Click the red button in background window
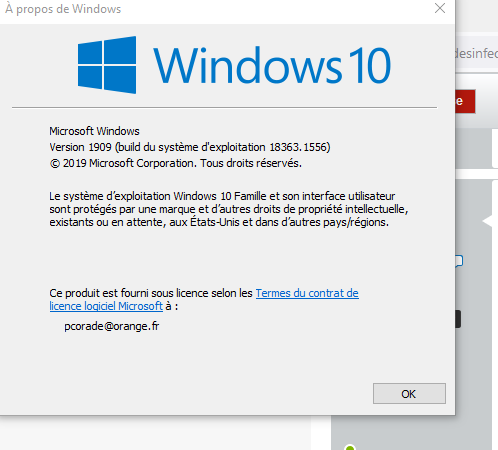The width and height of the screenshot is (498, 450). (465, 101)
